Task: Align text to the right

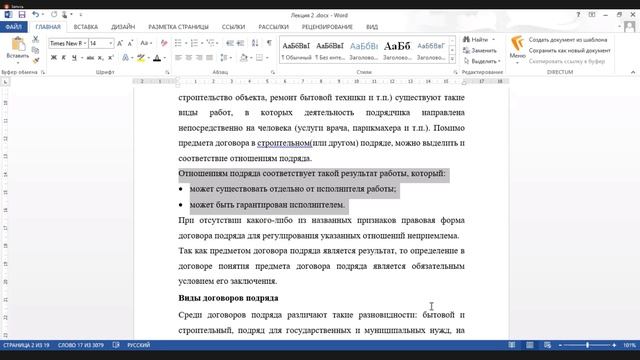Action: 199,58
